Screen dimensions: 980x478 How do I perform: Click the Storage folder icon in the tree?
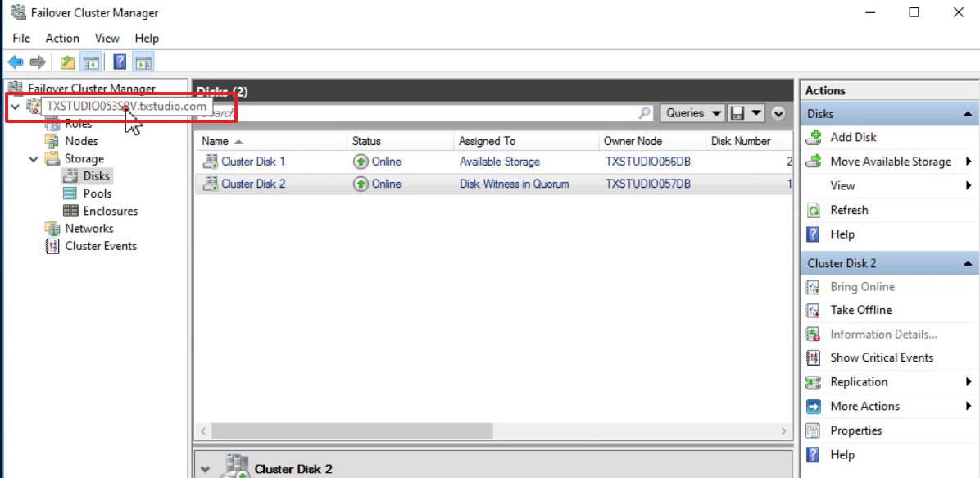pyautogui.click(x=52, y=158)
